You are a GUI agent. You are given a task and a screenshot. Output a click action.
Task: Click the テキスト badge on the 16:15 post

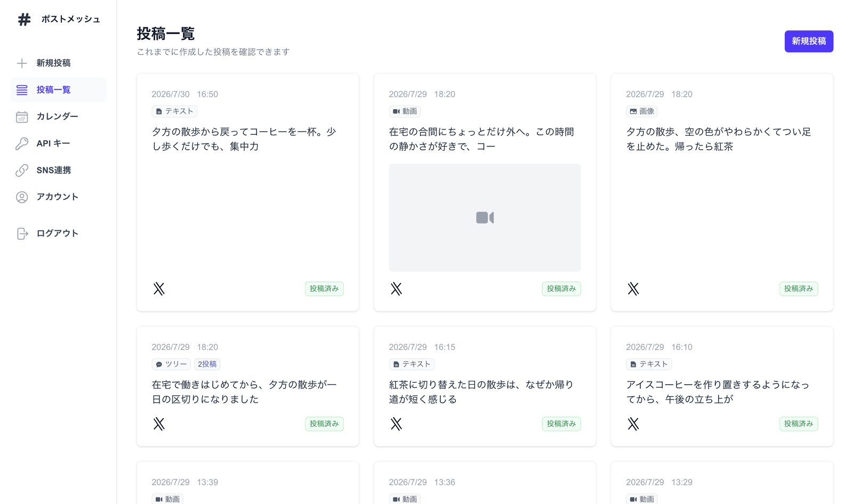pos(412,364)
